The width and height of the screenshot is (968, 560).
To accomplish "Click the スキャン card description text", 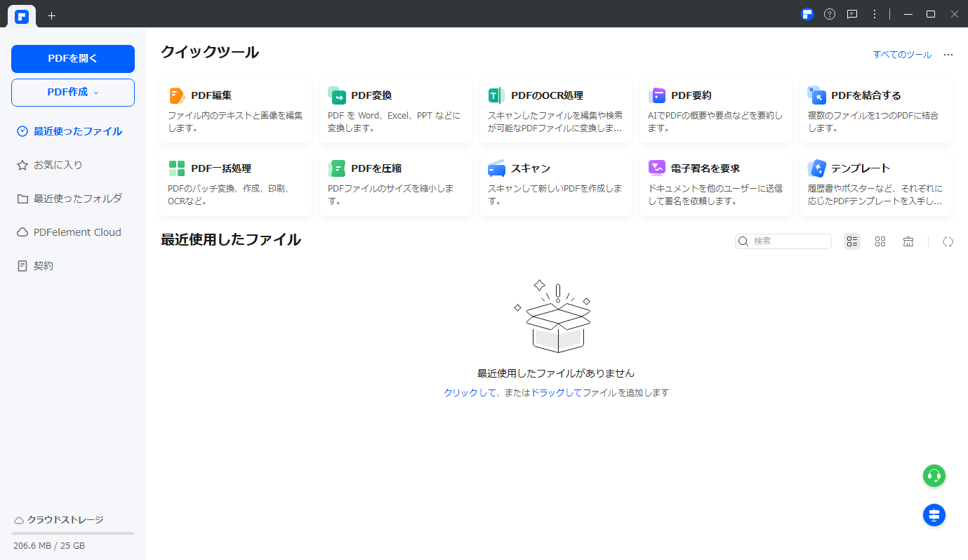I will [x=555, y=194].
